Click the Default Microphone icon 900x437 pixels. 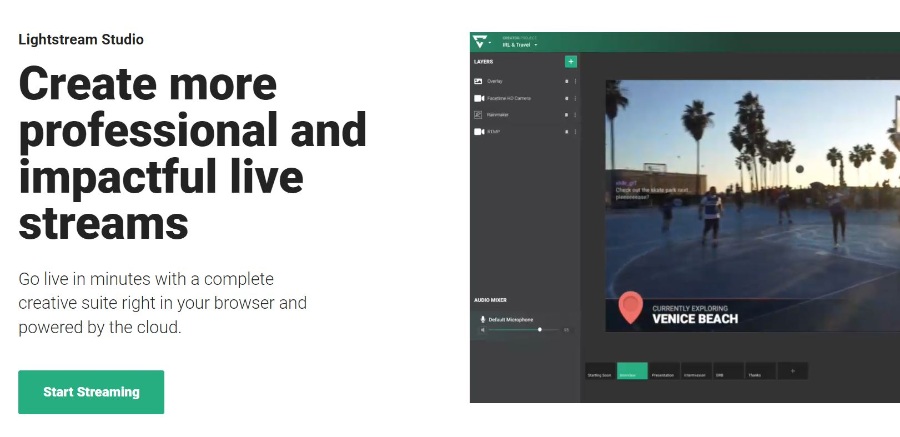click(x=483, y=319)
